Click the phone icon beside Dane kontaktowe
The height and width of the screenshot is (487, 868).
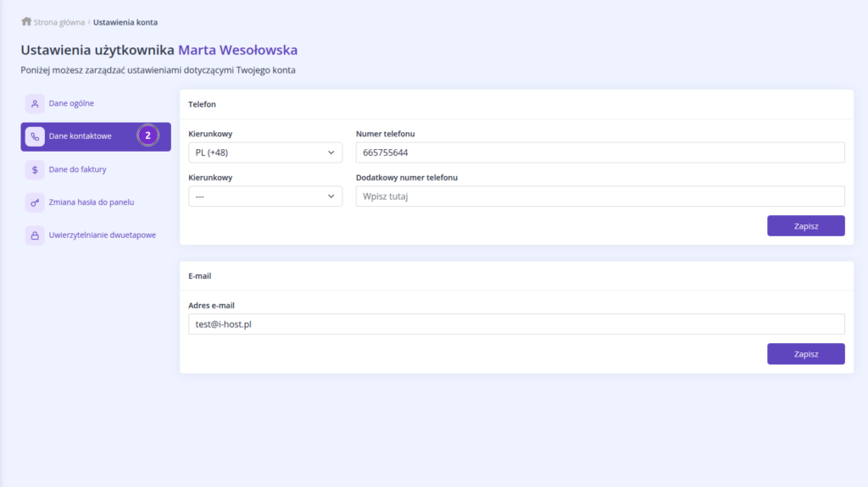tap(35, 136)
